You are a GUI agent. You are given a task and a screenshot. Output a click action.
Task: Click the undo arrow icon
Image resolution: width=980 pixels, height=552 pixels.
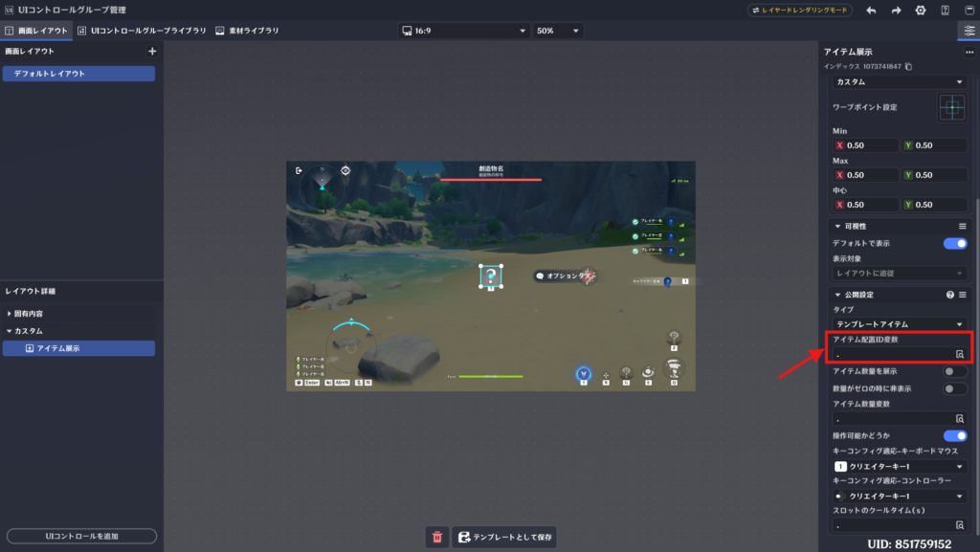point(871,10)
